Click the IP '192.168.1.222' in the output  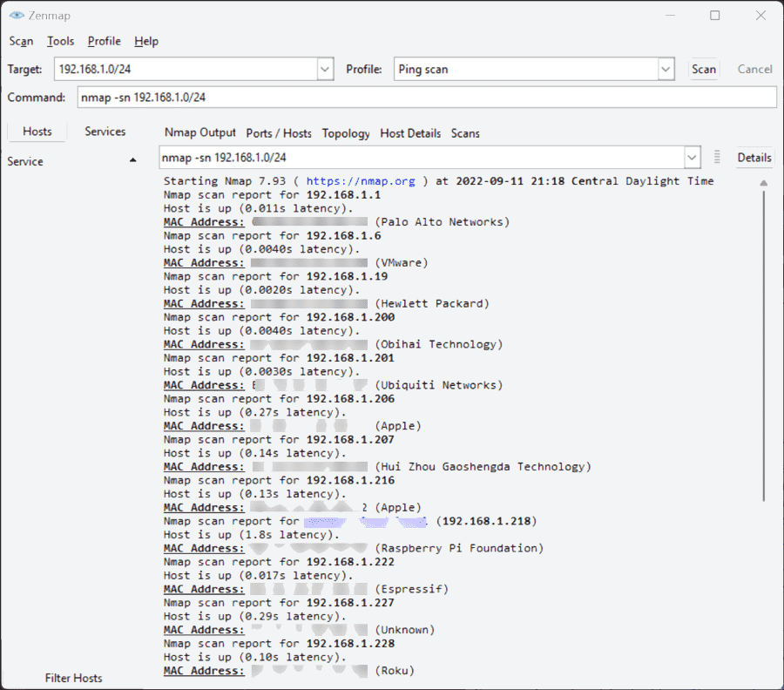pos(350,562)
